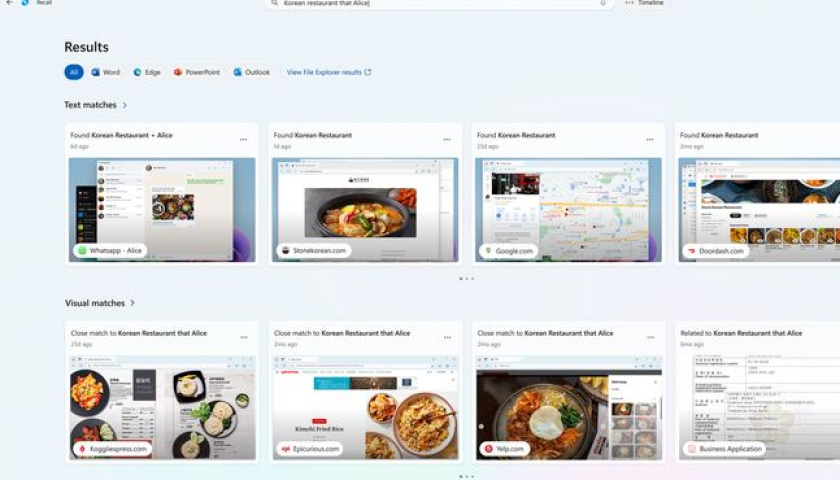Open more options on Yelp.com card

[650, 338]
